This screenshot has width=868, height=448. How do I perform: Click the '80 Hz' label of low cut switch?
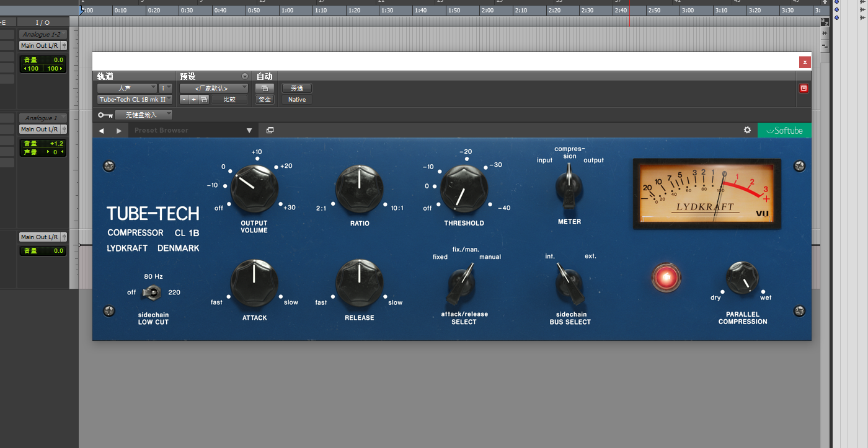coord(153,276)
